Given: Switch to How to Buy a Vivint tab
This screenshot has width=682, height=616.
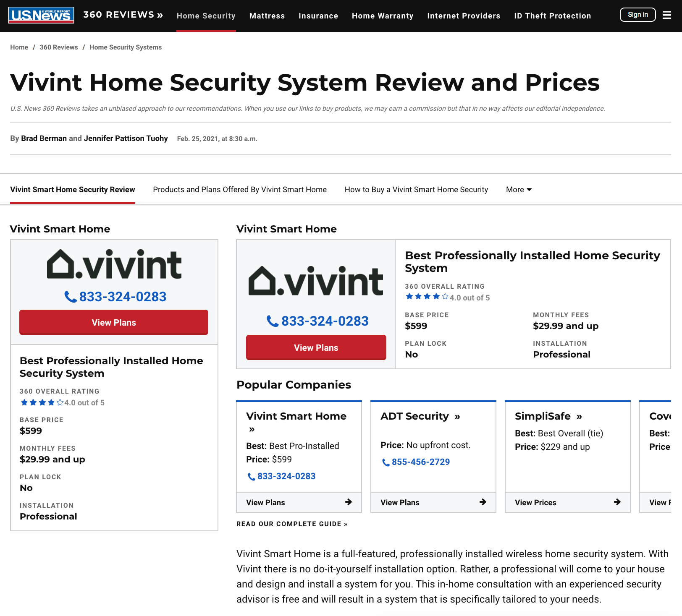Looking at the screenshot, I should (x=416, y=190).
